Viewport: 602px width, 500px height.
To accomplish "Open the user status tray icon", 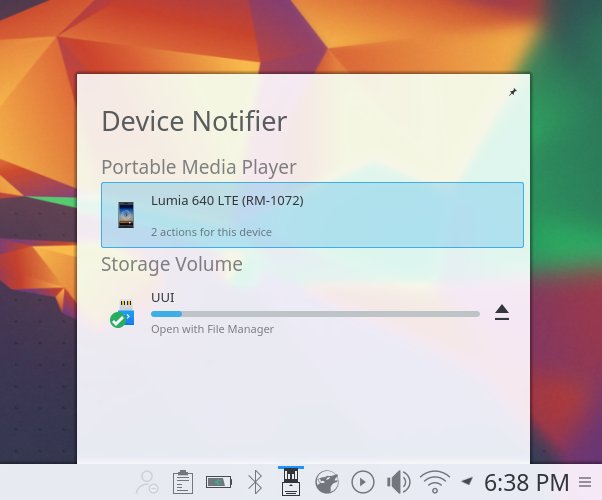I will click(x=147, y=483).
